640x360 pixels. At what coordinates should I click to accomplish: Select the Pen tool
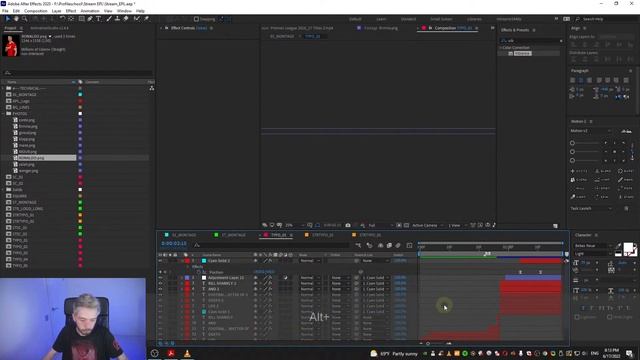[90, 19]
